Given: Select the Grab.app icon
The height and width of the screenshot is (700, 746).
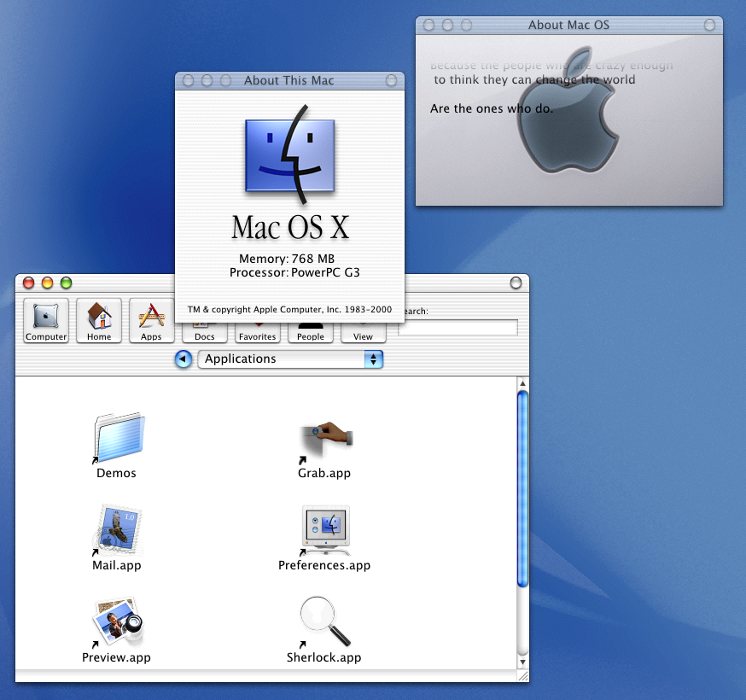Looking at the screenshot, I should click(325, 439).
